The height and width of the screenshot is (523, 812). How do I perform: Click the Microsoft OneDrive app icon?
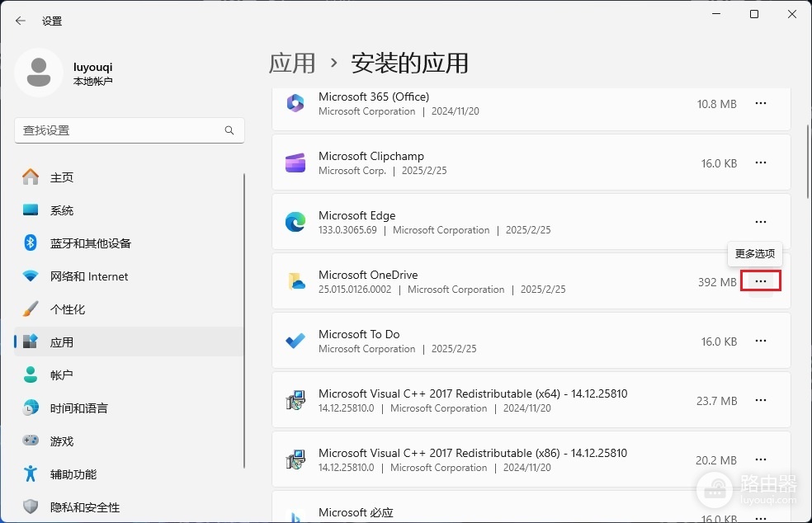(x=295, y=281)
